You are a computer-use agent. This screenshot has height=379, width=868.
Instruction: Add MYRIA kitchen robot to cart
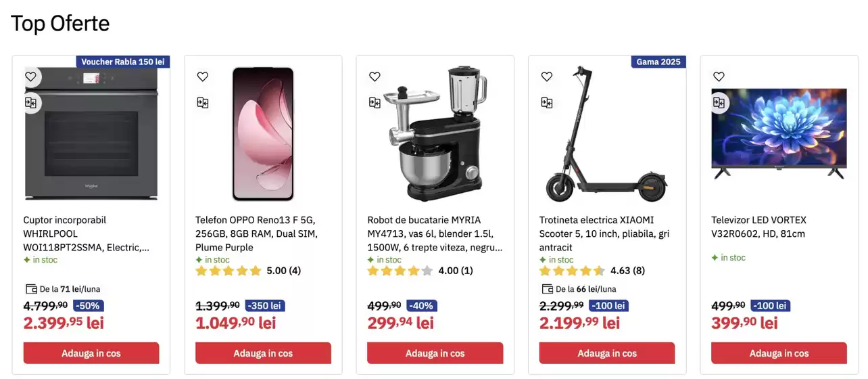[x=435, y=353]
